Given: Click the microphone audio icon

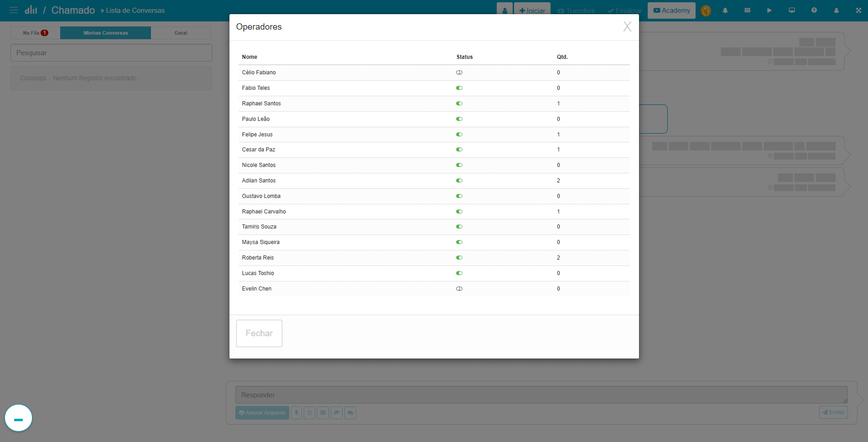Looking at the screenshot, I should pos(296,413).
